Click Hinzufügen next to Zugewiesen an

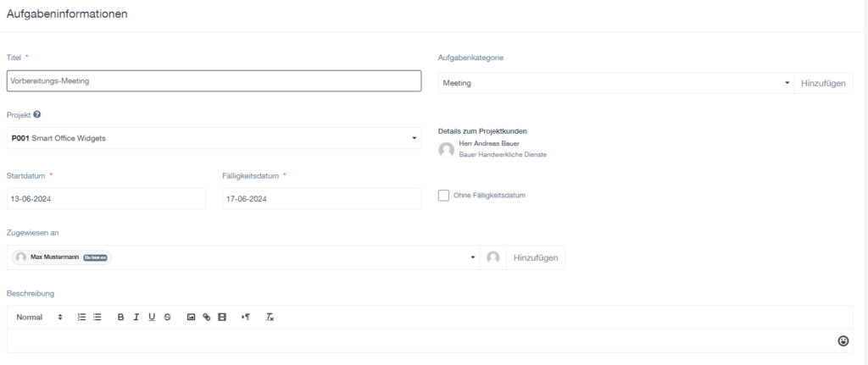534,257
